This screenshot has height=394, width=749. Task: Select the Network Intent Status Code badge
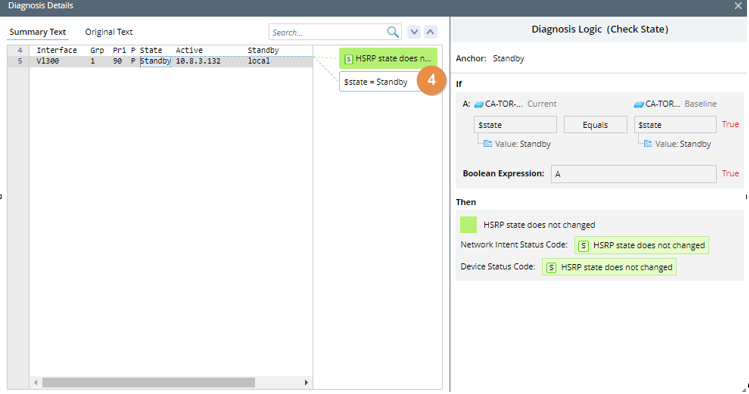pos(642,245)
